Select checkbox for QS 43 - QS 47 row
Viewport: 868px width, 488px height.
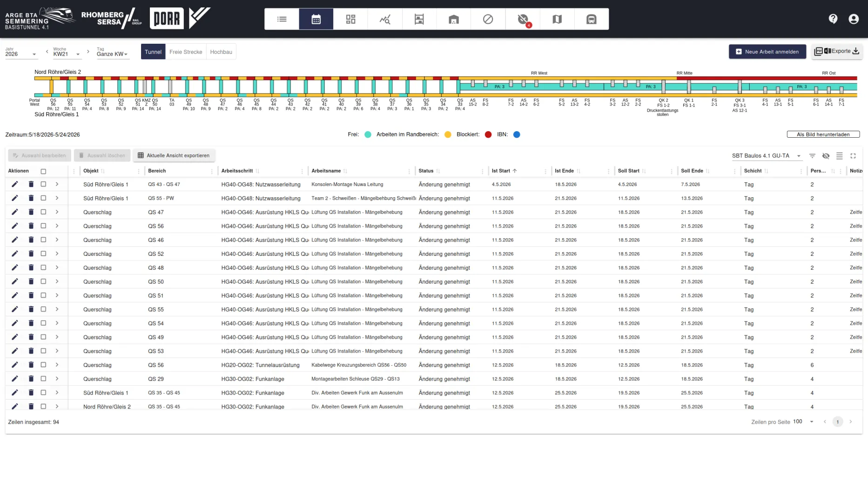[43, 184]
